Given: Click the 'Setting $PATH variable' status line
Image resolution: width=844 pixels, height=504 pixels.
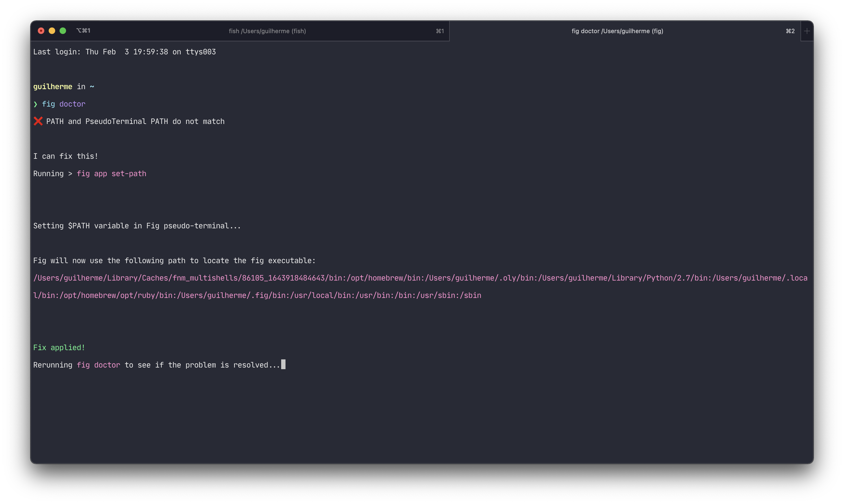Looking at the screenshot, I should (137, 226).
